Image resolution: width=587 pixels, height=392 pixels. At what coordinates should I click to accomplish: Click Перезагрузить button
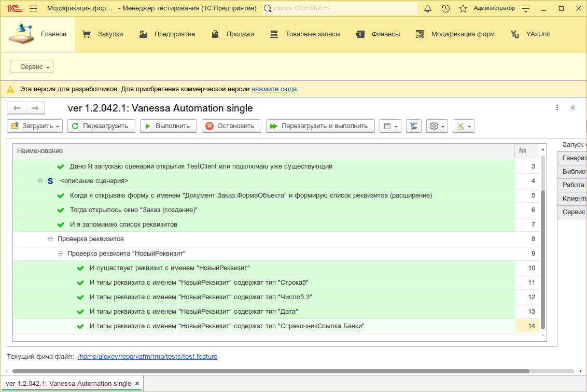[101, 126]
